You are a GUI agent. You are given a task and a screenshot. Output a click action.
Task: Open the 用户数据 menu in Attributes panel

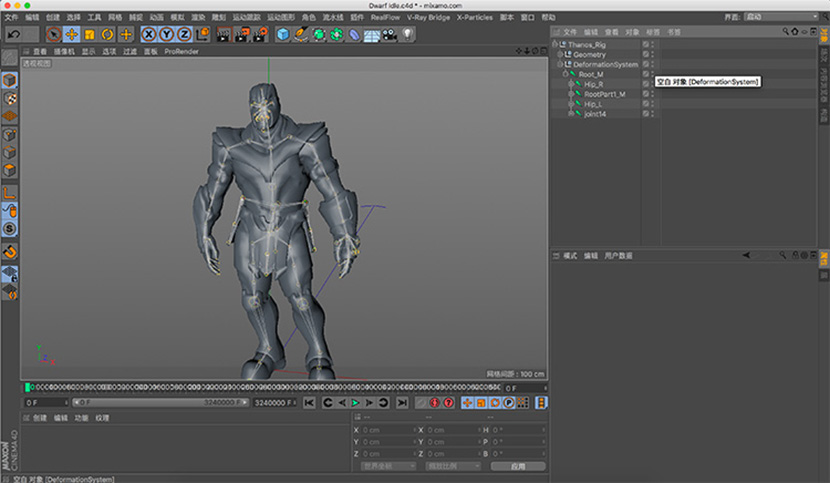(x=618, y=256)
